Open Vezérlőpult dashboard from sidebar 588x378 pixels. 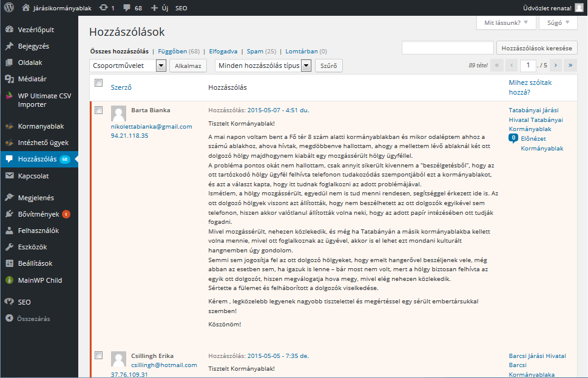coord(36,29)
